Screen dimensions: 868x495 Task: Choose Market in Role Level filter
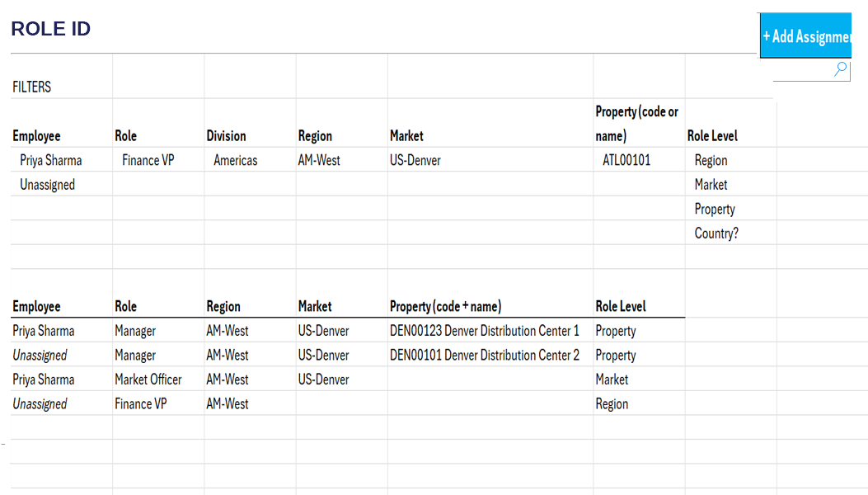click(711, 185)
